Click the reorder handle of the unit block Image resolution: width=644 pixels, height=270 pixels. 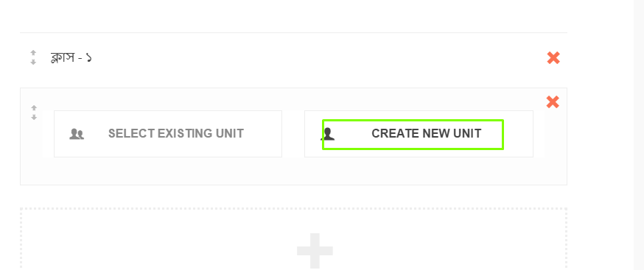click(34, 113)
